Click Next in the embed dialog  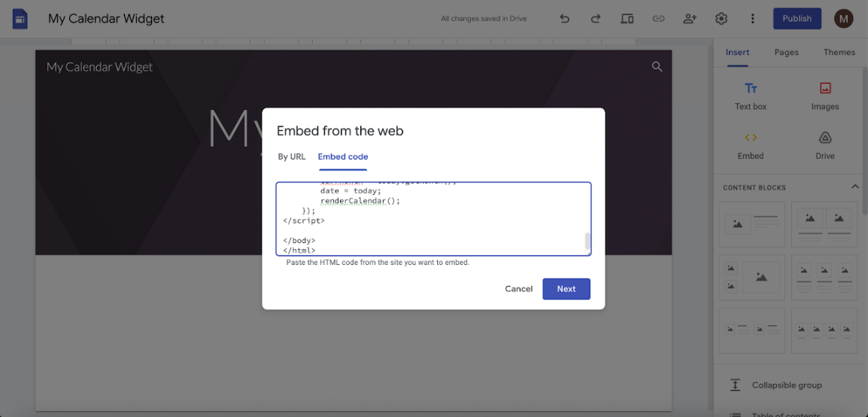(x=566, y=288)
